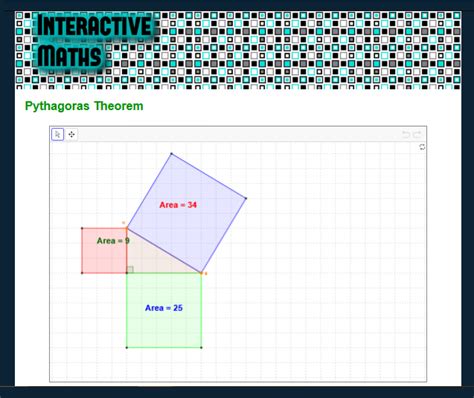Toggle the applet fullscreen icon

[x=422, y=147]
